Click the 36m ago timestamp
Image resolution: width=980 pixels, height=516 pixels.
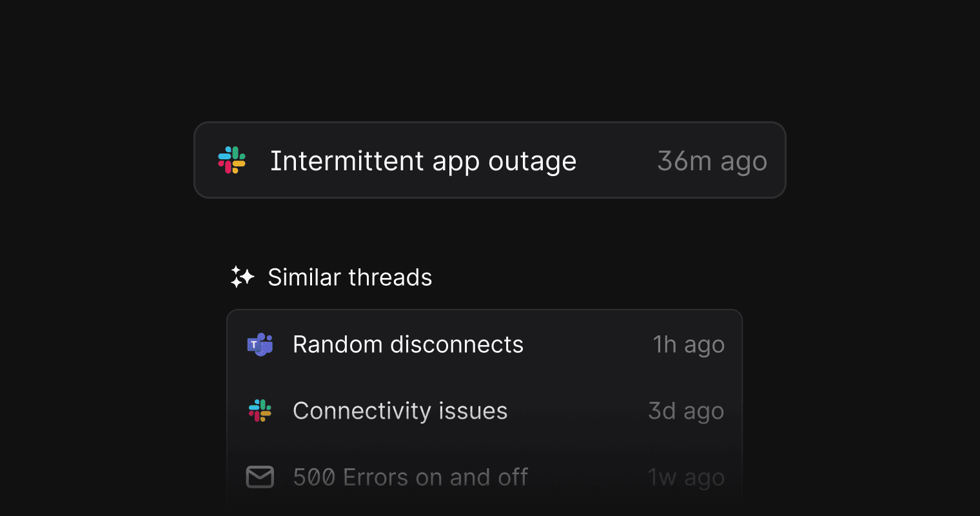click(712, 161)
